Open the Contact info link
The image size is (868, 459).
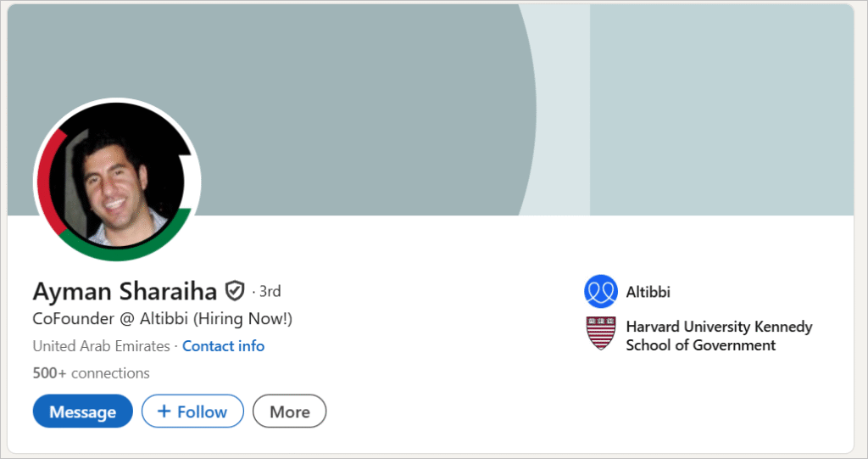click(223, 346)
